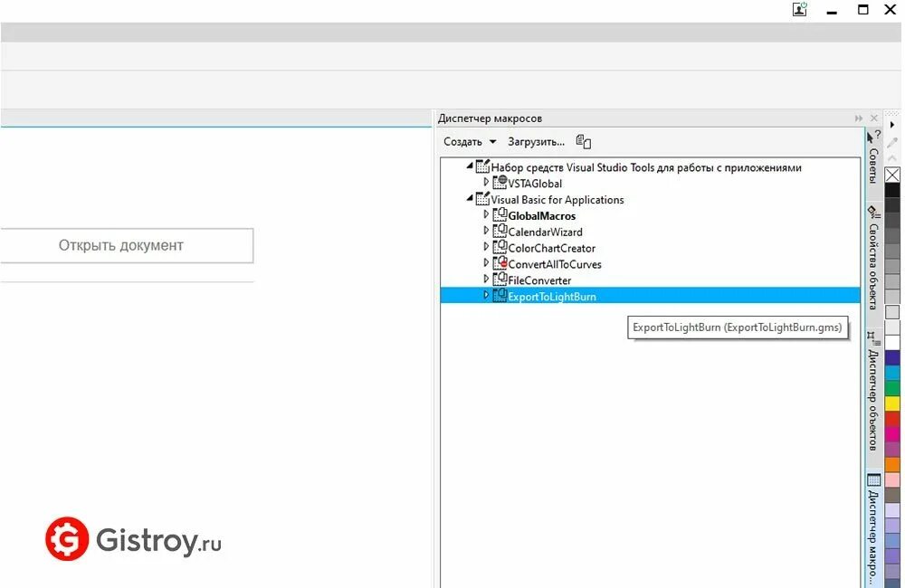
Task: Select the no-color X swatch
Action: [892, 175]
